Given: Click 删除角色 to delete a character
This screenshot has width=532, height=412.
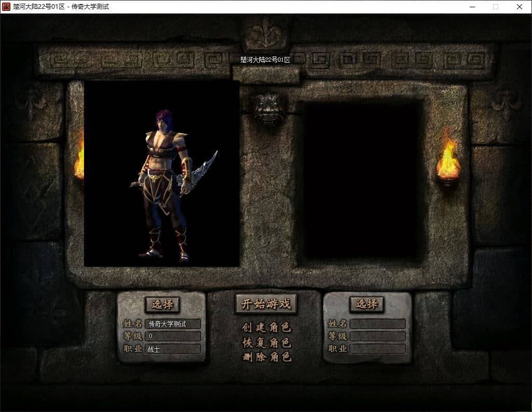Looking at the screenshot, I should pos(267,357).
